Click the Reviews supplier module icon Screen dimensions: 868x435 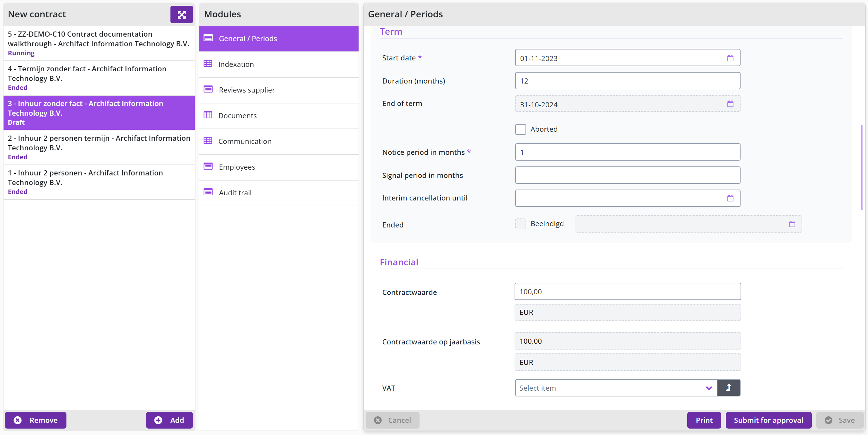(208, 89)
